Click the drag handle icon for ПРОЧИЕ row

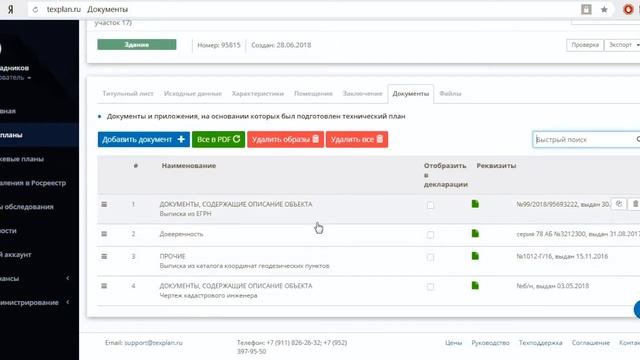click(104, 256)
